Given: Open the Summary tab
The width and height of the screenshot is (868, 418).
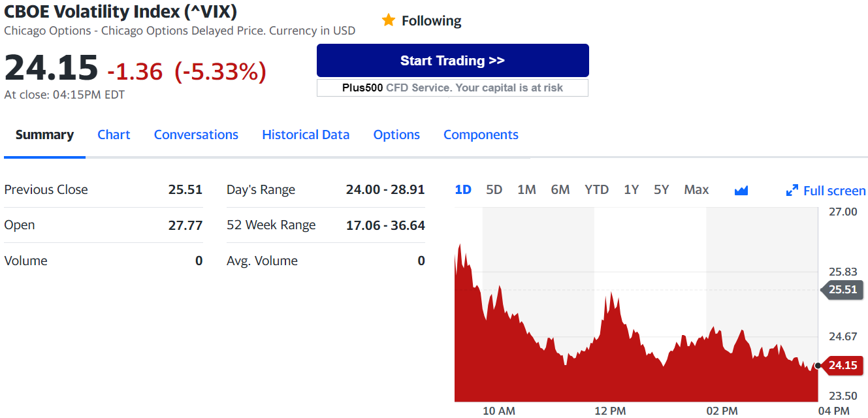Looking at the screenshot, I should (44, 135).
